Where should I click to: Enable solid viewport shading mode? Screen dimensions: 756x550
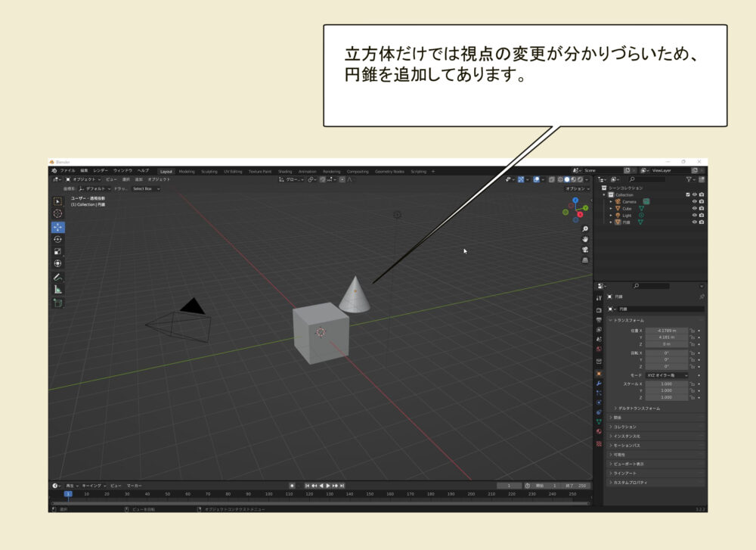click(567, 179)
